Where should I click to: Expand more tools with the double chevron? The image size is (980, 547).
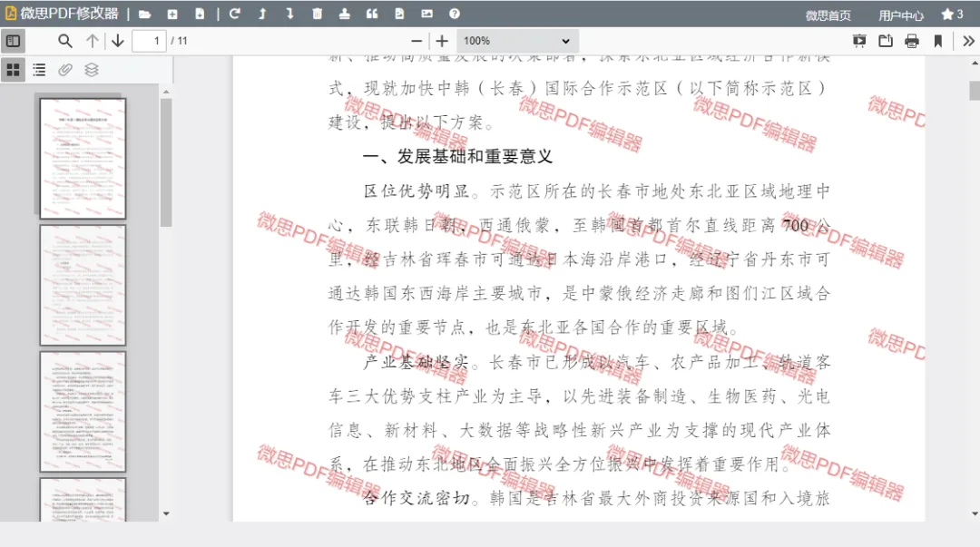coord(968,41)
